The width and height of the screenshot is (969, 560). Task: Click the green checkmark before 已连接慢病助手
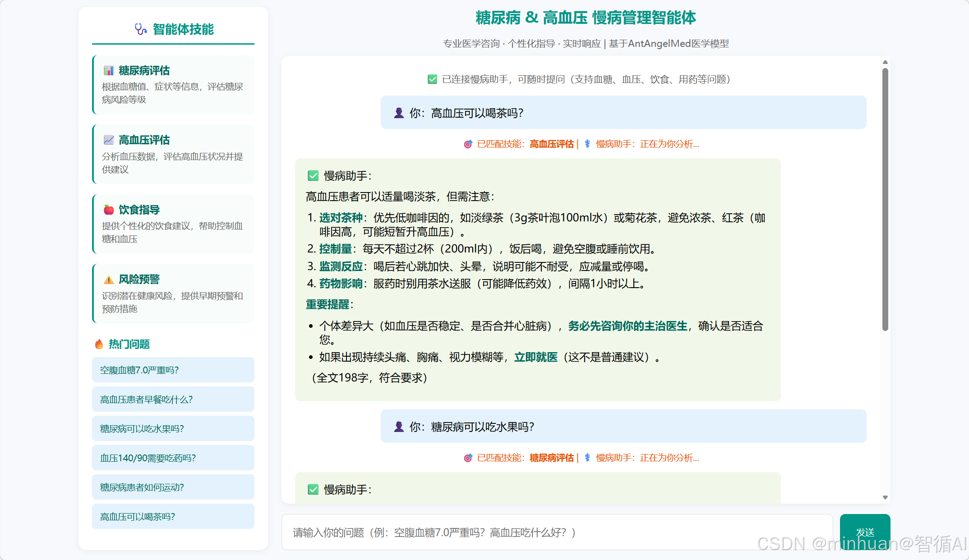tap(432, 79)
